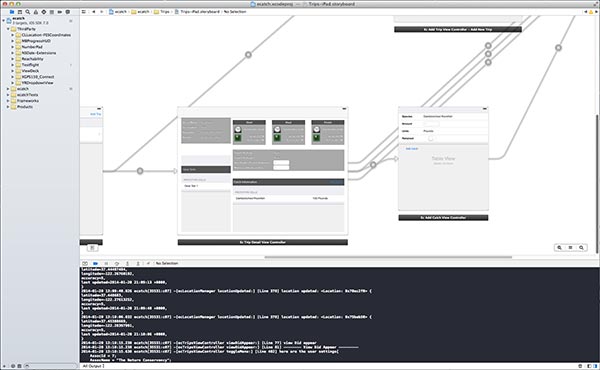The image size is (600, 370).
Task: Click the segue circle before Trip Detail View Controller
Action: click(x=140, y=171)
